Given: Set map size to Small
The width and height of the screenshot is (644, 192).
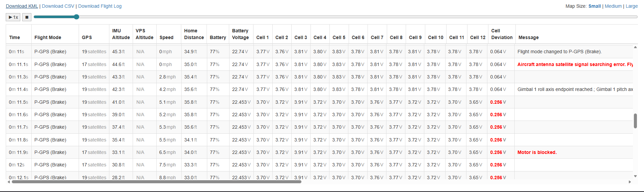Looking at the screenshot, I should click(x=594, y=6).
